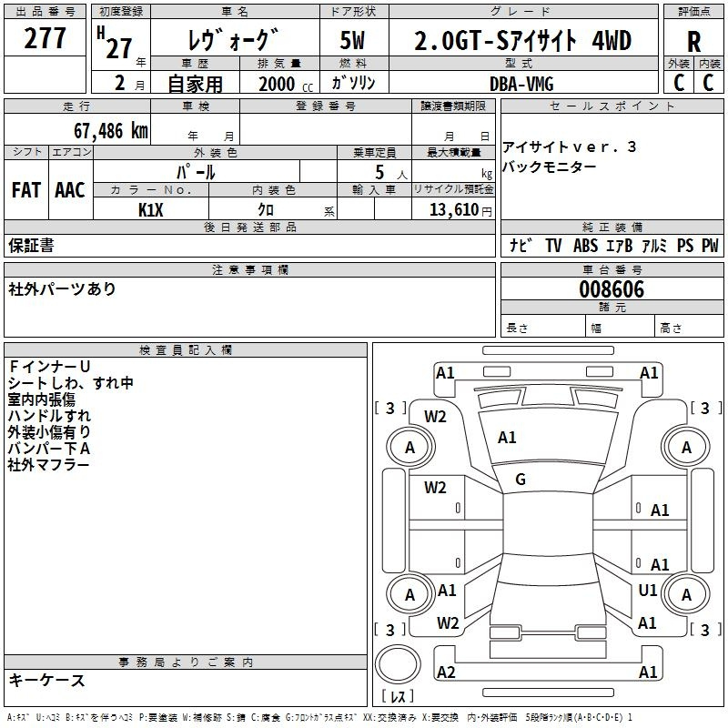
Task: Select the shift type FAT
Action: point(26,190)
